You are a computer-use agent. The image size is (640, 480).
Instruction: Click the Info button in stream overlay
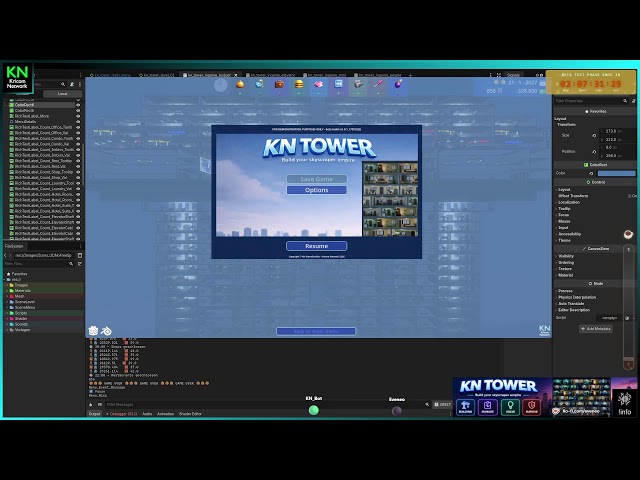point(624,403)
